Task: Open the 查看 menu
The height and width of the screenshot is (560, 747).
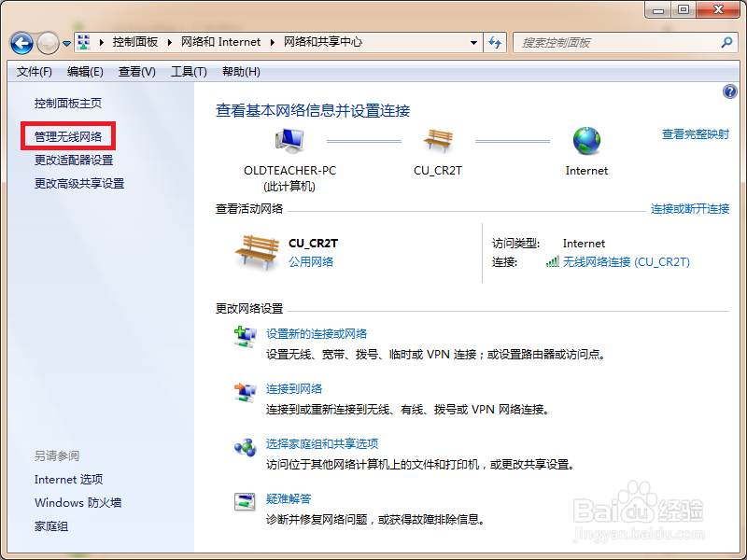Action: point(134,71)
